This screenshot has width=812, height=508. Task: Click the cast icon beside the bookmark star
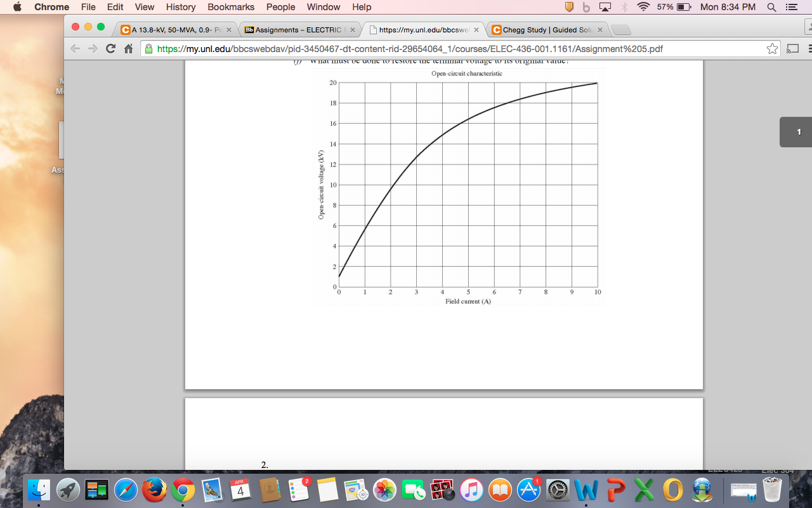[x=792, y=49]
